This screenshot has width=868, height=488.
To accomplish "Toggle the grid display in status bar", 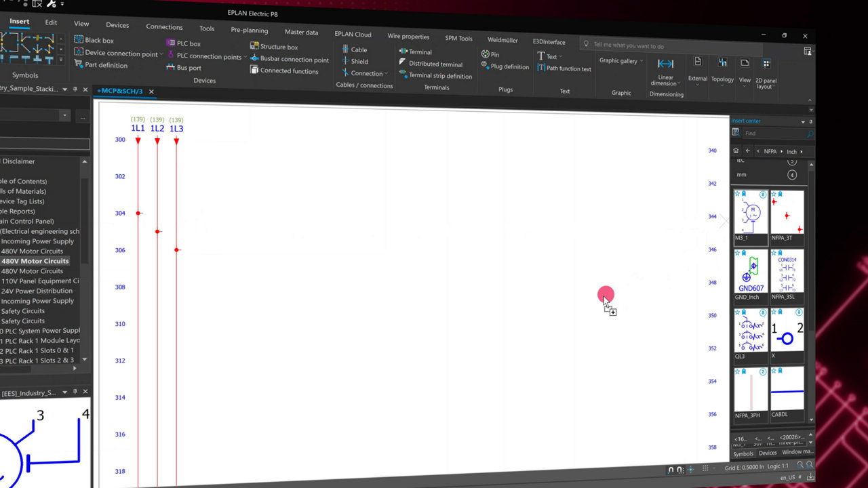I will point(705,468).
